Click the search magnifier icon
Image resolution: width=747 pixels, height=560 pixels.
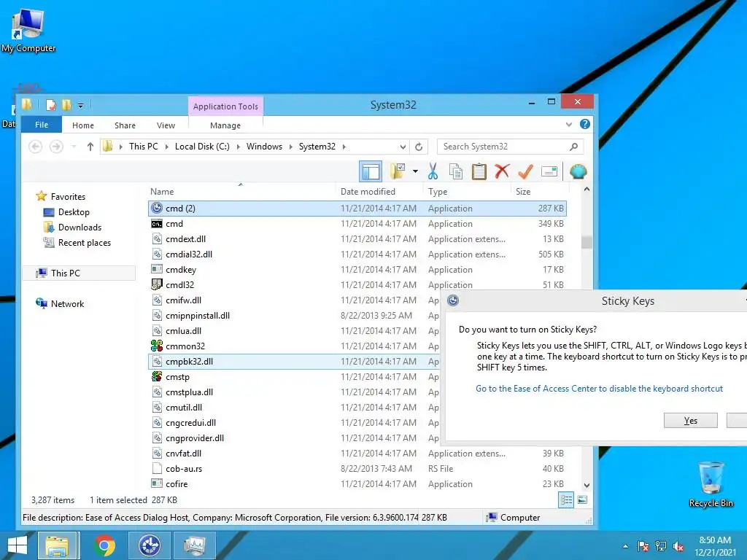(x=573, y=147)
